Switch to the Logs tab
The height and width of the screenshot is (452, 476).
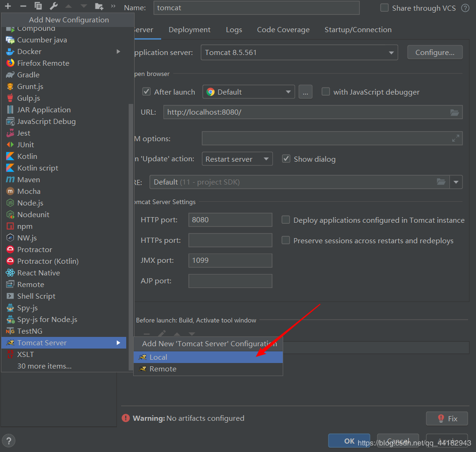234,30
